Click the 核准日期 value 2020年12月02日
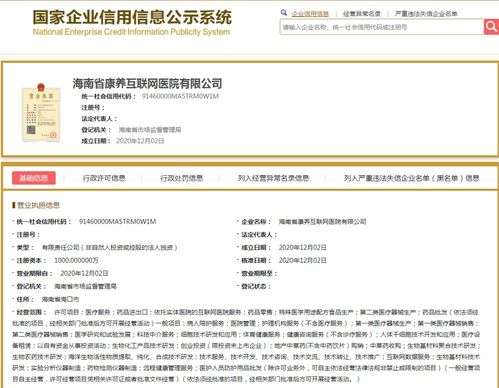Image resolution: width=499 pixels, height=388 pixels. pyautogui.click(x=302, y=260)
